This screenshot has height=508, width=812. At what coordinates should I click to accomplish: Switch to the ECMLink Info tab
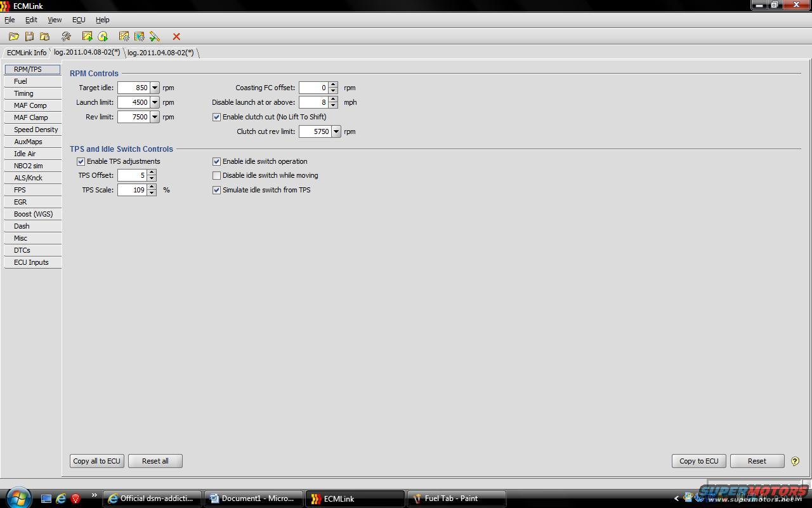pyautogui.click(x=27, y=53)
